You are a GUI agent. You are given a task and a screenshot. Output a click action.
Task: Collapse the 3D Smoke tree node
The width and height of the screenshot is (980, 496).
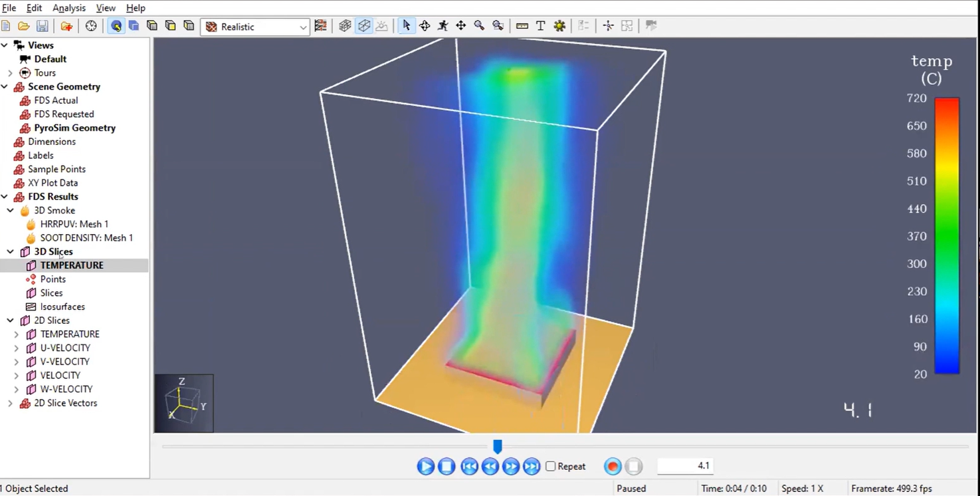tap(10, 211)
